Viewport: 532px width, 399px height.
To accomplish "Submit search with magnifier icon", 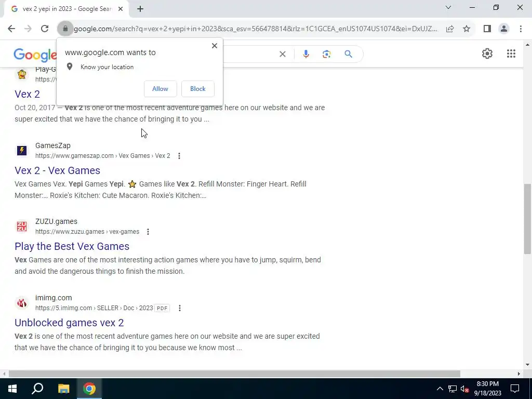I will (348, 54).
